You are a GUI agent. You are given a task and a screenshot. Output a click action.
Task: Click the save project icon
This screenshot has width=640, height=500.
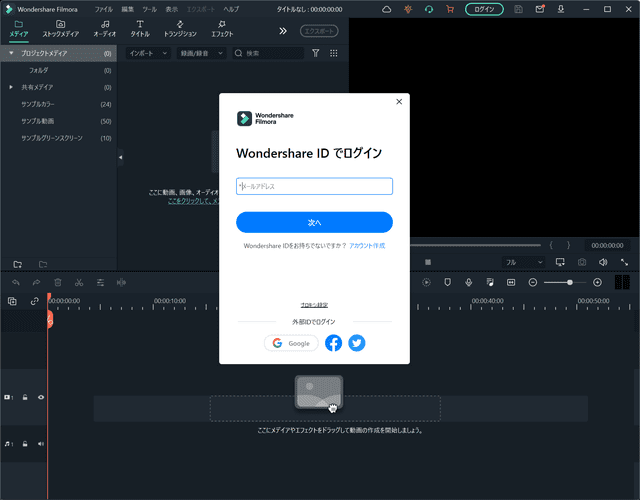(x=518, y=9)
